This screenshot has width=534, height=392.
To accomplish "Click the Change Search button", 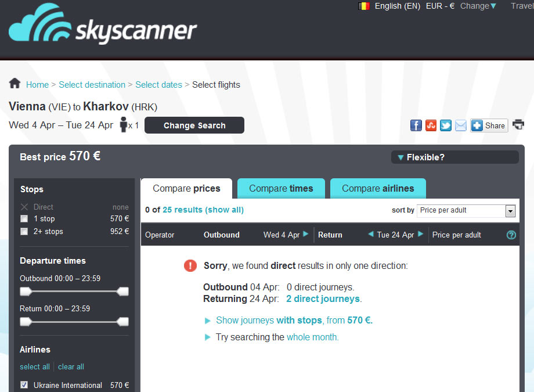I will coord(194,125).
